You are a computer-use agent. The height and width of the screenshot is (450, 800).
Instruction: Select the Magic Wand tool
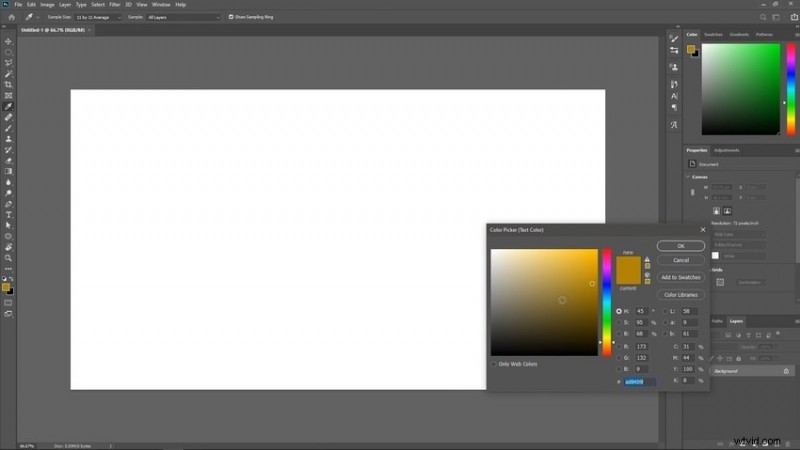[9, 73]
